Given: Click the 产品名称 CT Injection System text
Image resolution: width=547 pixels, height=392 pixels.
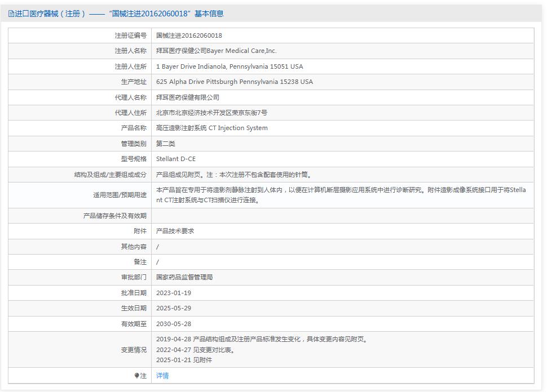Looking at the screenshot, I should tap(211, 128).
